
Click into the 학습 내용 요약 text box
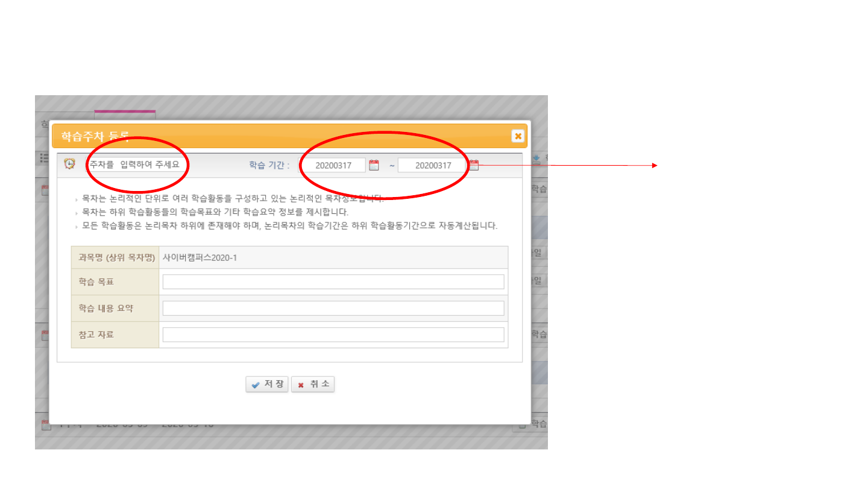click(333, 308)
